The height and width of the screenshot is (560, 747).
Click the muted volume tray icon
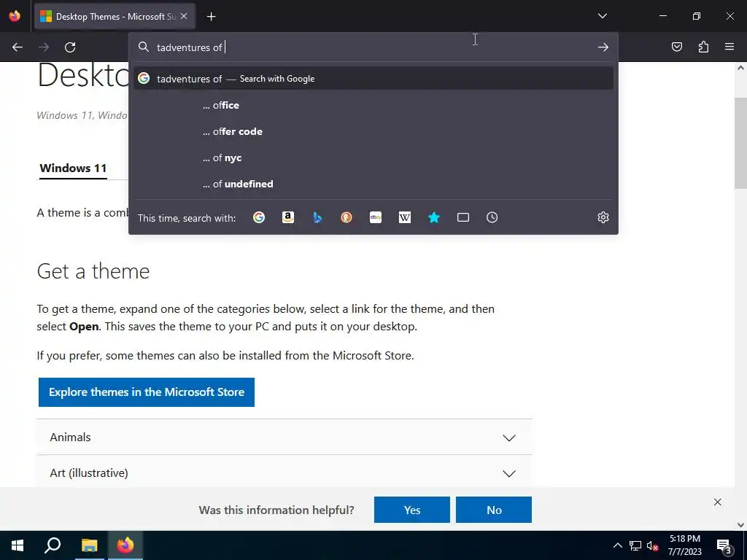pos(652,545)
